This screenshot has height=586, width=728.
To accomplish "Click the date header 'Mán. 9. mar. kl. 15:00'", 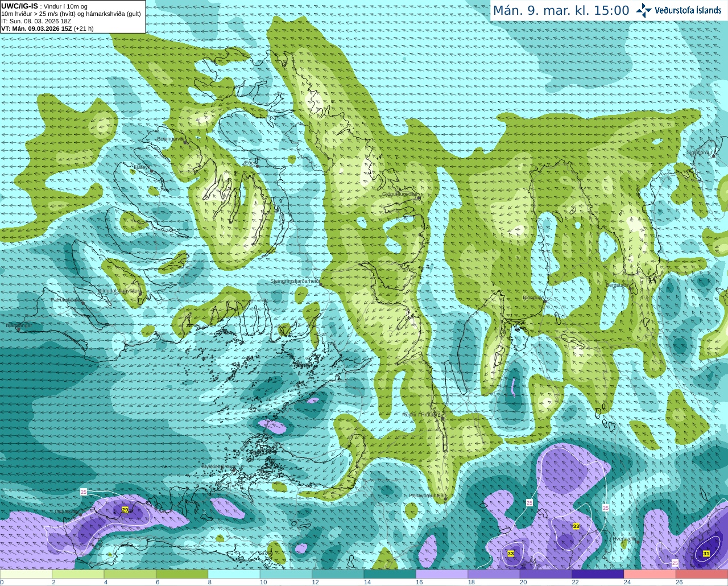I will [x=561, y=11].
